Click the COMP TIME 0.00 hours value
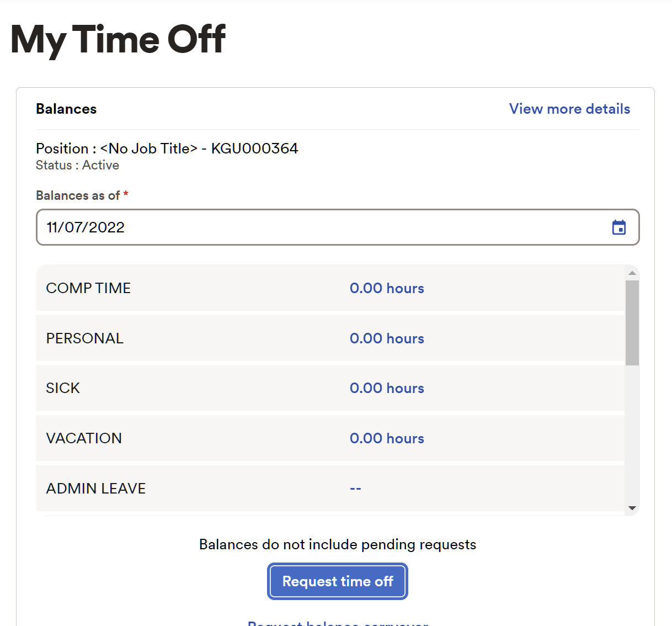Viewport: 672px width, 626px height. (x=387, y=288)
